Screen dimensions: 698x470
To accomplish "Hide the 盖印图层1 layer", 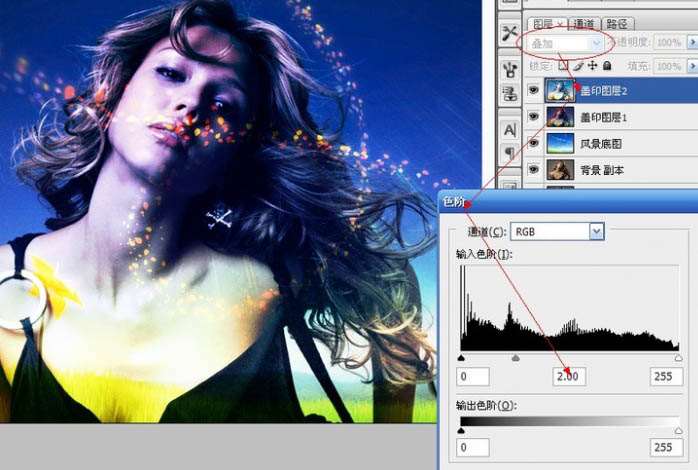I will [533, 117].
